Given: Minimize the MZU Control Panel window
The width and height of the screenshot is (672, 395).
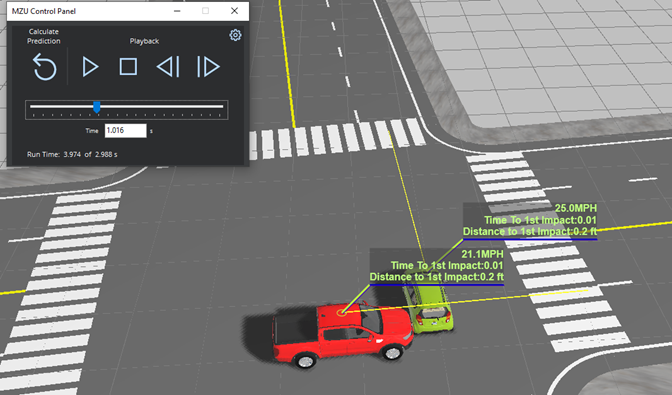Looking at the screenshot, I should click(177, 11).
